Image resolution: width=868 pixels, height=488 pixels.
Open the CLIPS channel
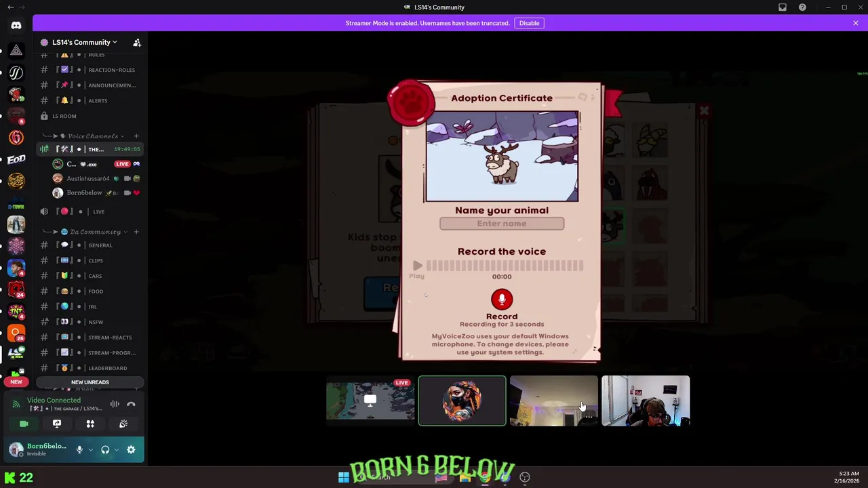coord(91,260)
